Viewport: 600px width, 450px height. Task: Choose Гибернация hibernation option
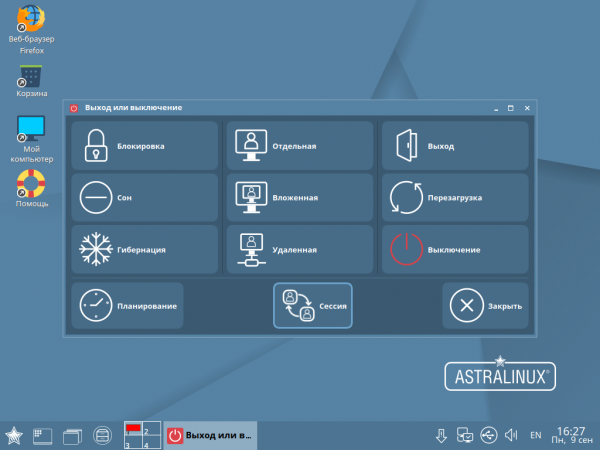click(x=144, y=250)
